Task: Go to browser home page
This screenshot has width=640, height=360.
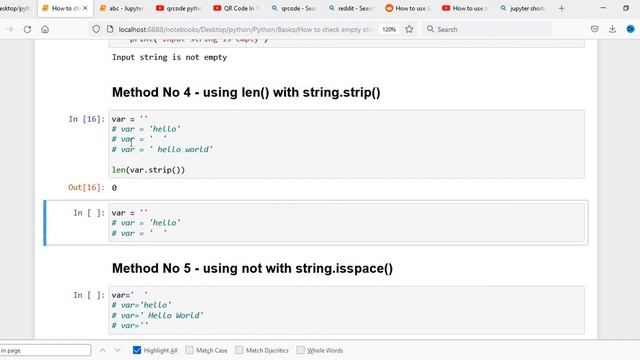Action: click(45, 29)
